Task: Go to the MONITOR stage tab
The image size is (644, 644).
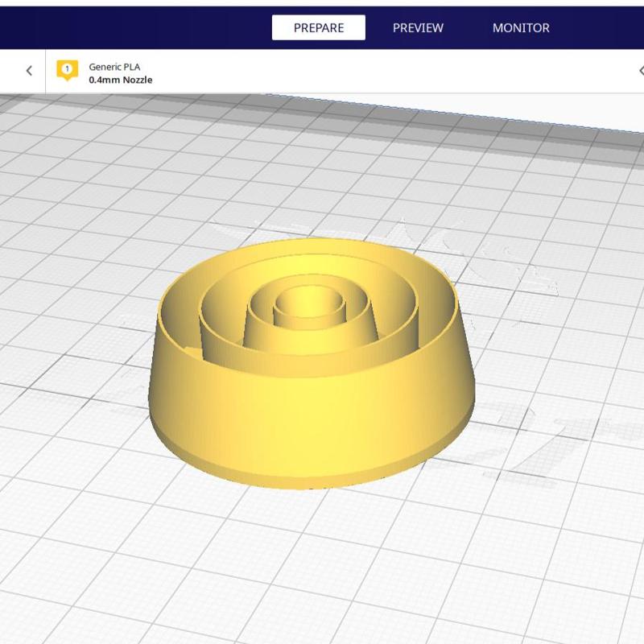Action: 521,27
